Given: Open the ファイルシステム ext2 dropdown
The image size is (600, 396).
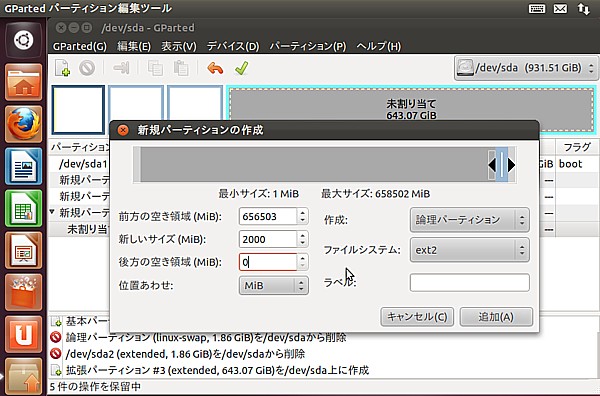Looking at the screenshot, I should point(470,250).
